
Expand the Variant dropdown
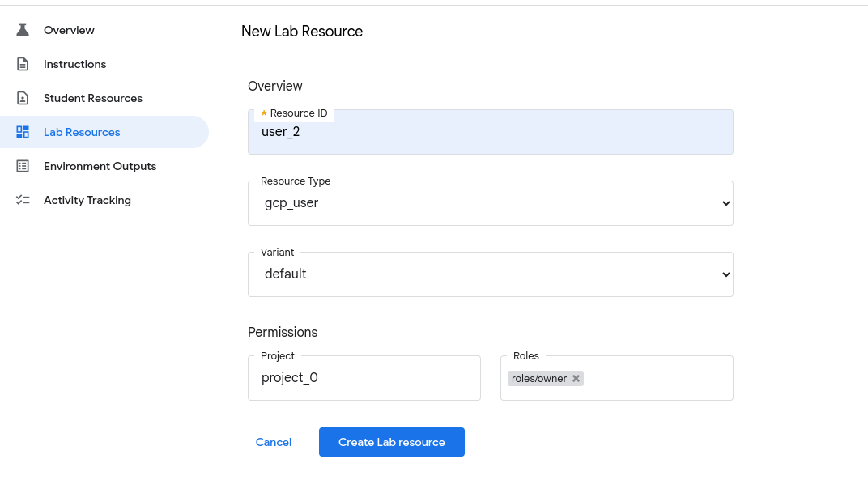(490, 274)
